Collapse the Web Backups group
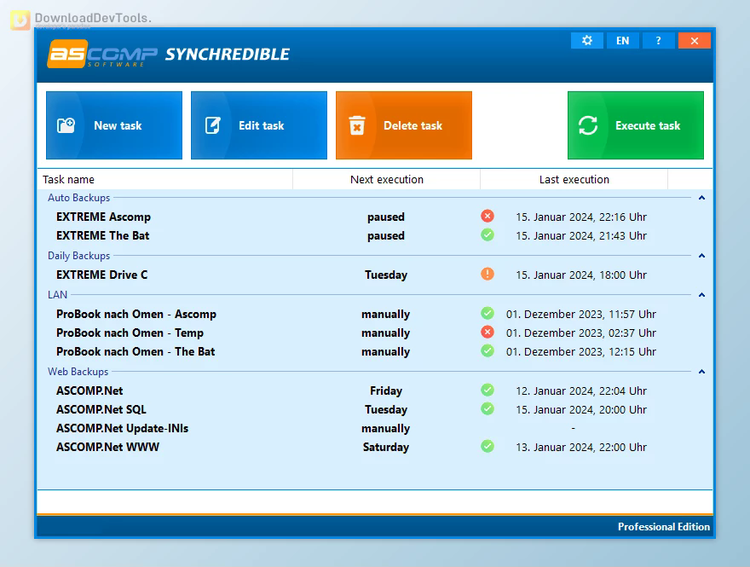Image resolution: width=750 pixels, height=567 pixels. click(702, 371)
